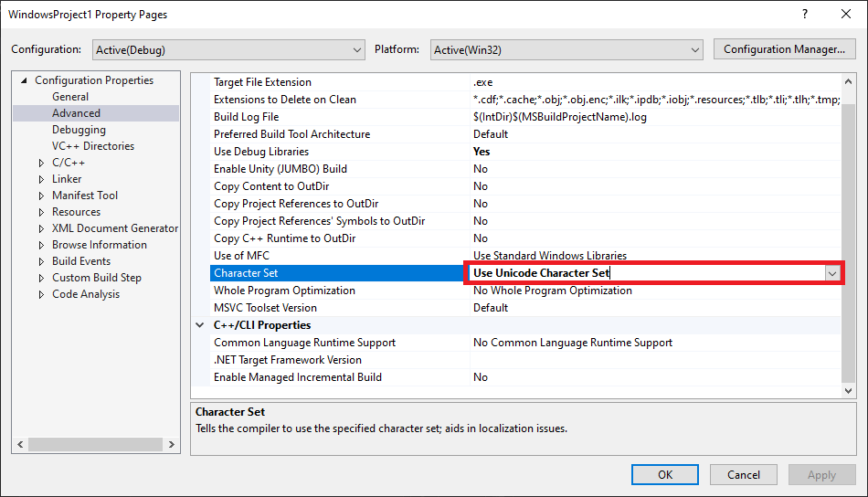Select Extensions to Delete on Clean property
The image size is (868, 497).
point(285,100)
